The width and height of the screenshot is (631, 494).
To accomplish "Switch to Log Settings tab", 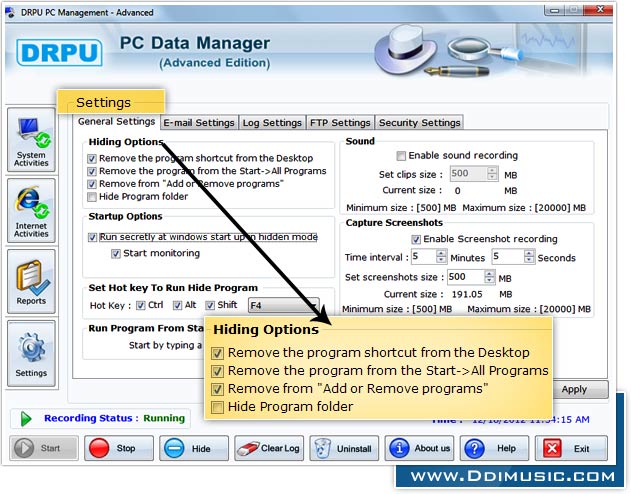I will click(x=272, y=123).
